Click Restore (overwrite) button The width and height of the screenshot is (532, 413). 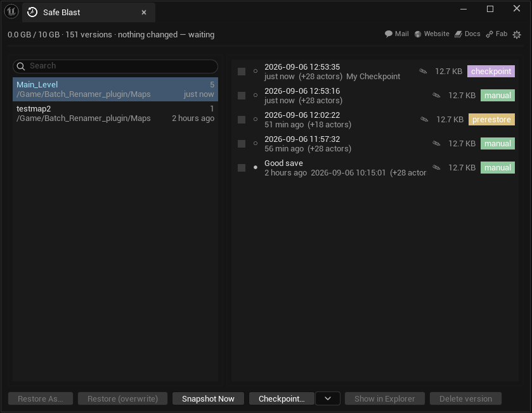point(122,399)
